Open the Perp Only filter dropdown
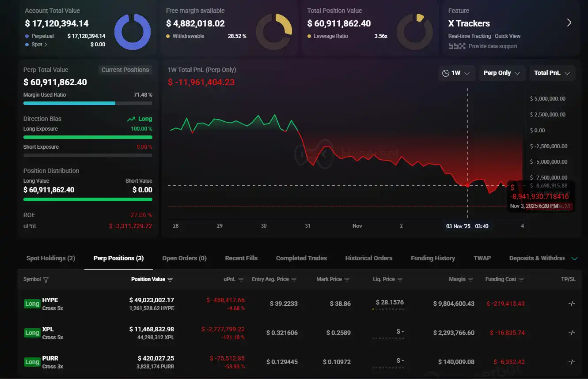Screen dimensions: 588x379 502,73
